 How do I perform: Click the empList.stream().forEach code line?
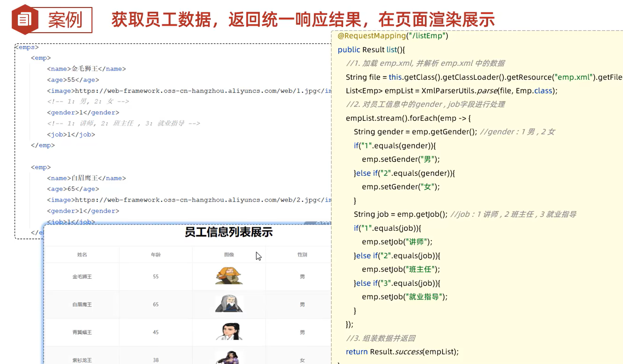pos(408,118)
